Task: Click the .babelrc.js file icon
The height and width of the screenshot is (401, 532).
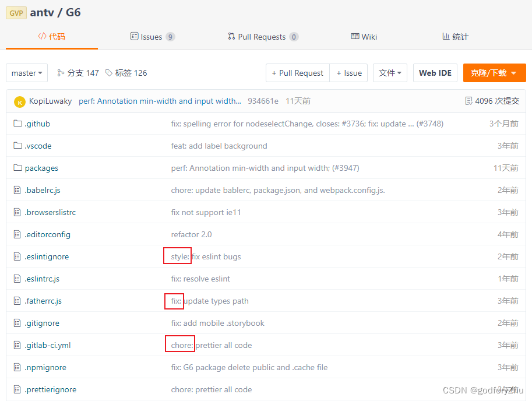Action: (x=17, y=190)
